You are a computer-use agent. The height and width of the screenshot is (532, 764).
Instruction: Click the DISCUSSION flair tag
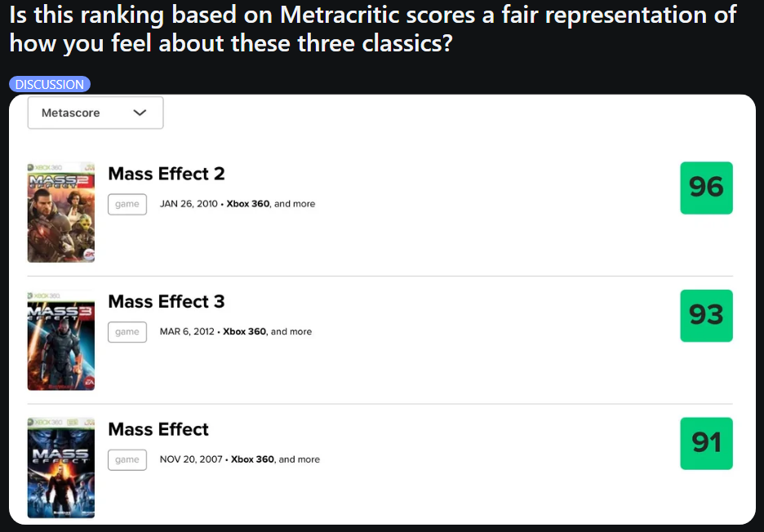tap(50, 84)
